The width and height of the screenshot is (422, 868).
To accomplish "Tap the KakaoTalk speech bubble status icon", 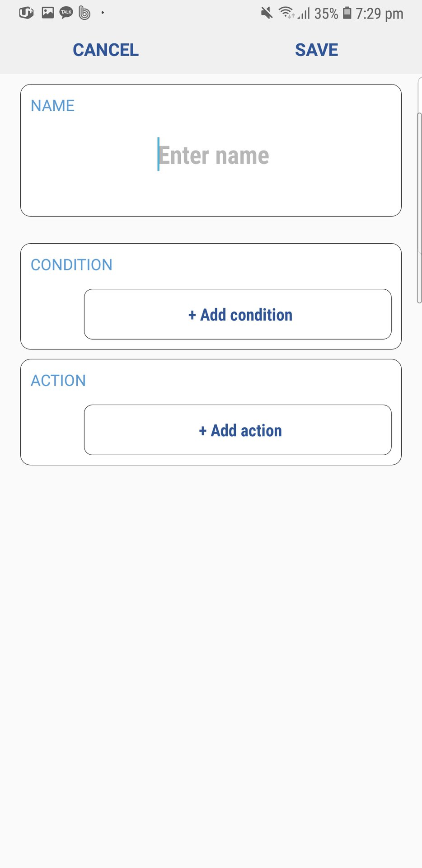I will click(x=66, y=13).
